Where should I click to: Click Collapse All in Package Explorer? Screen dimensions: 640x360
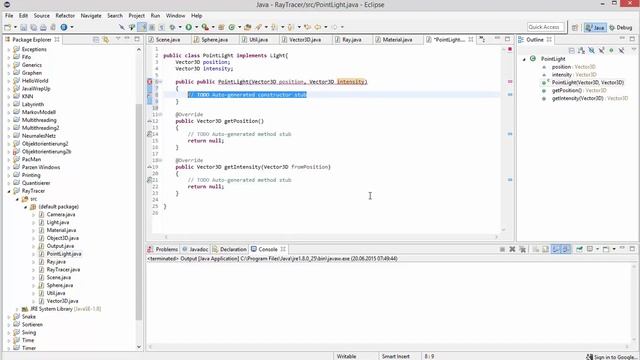click(x=96, y=40)
